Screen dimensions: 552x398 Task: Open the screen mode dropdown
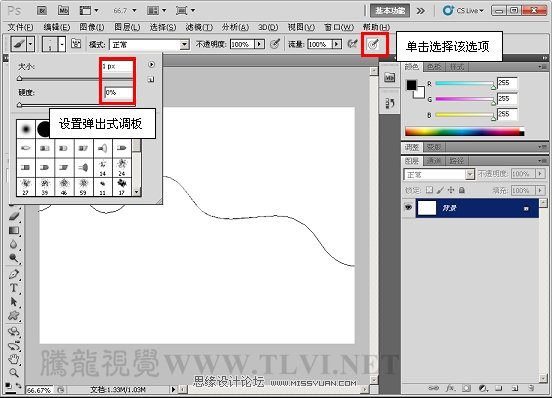pyautogui.click(x=185, y=11)
